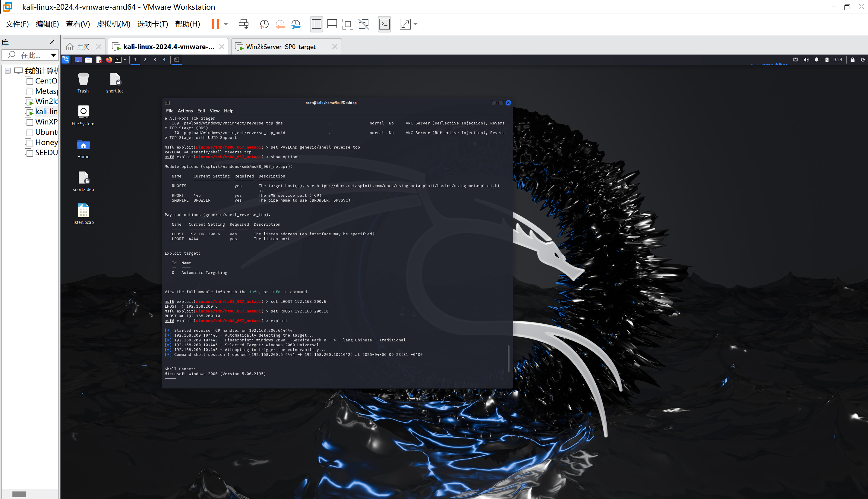Toggle the library sidebar view button

click(x=316, y=24)
